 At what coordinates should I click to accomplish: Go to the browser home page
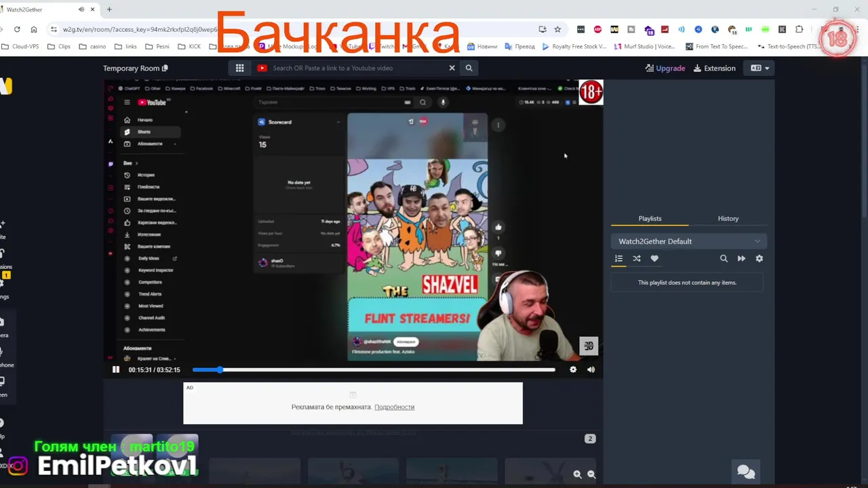[x=34, y=29]
